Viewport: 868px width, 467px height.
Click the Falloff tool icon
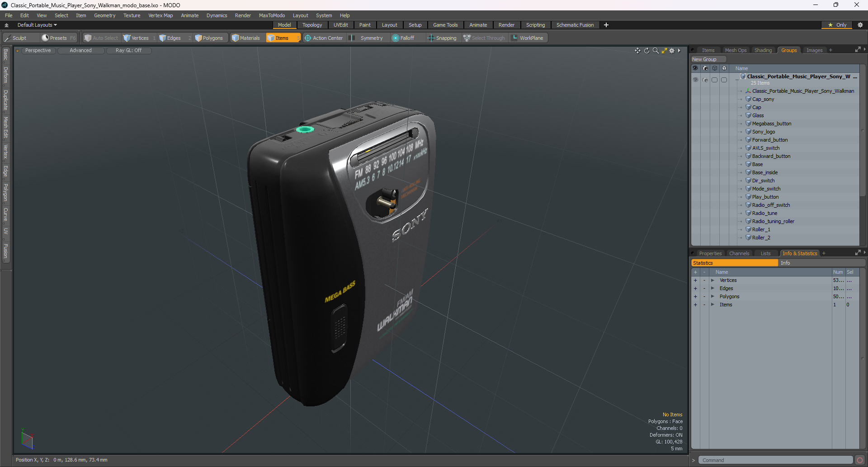click(396, 38)
